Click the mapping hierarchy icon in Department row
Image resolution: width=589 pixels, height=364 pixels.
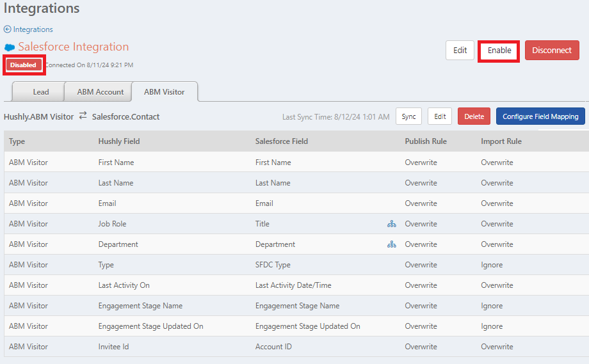click(391, 244)
